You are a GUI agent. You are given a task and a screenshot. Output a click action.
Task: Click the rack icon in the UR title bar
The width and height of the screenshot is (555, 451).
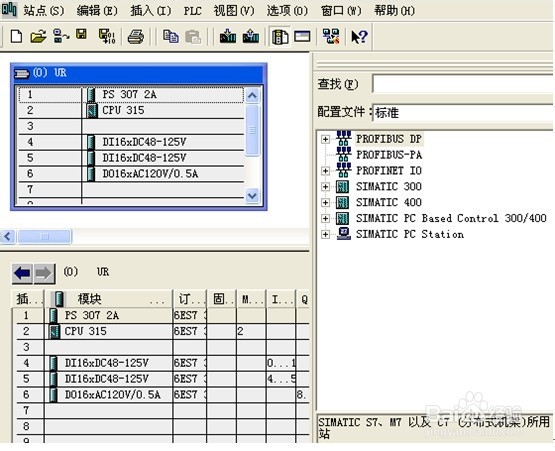pyautogui.click(x=22, y=73)
